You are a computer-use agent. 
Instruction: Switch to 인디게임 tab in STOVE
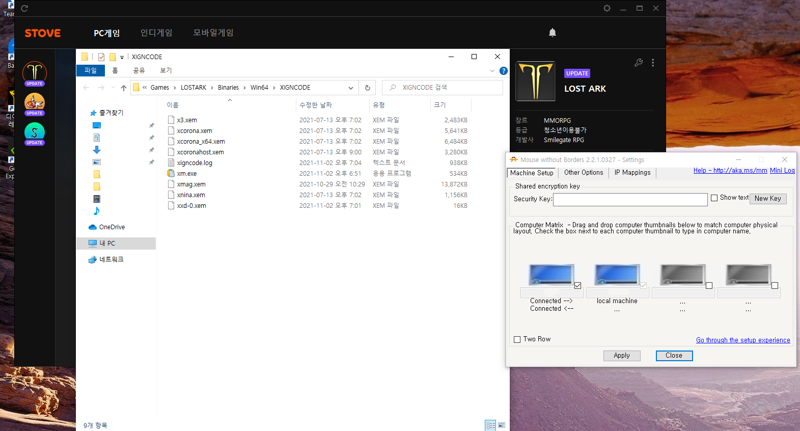coord(157,33)
